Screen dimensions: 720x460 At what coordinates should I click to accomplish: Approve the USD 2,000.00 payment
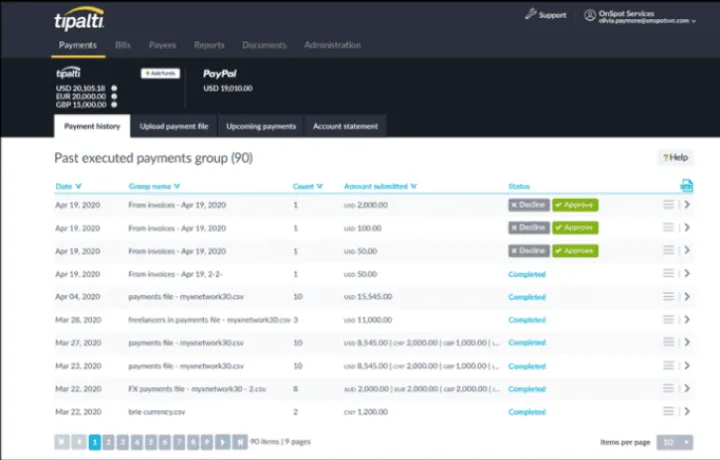click(576, 204)
